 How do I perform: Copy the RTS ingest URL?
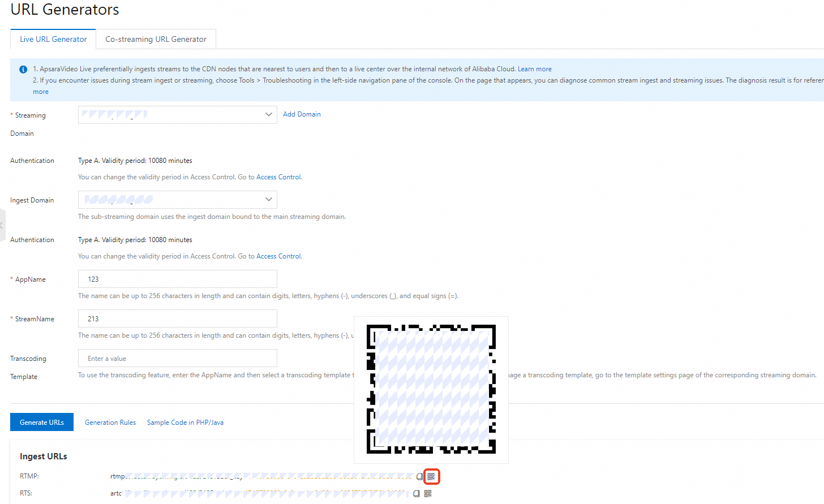[417, 493]
